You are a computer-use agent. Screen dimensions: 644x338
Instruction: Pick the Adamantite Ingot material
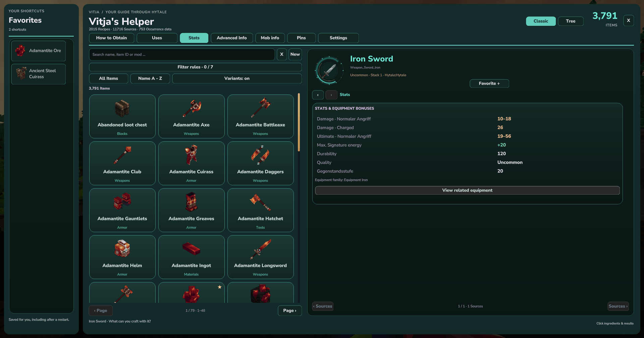[x=192, y=257]
